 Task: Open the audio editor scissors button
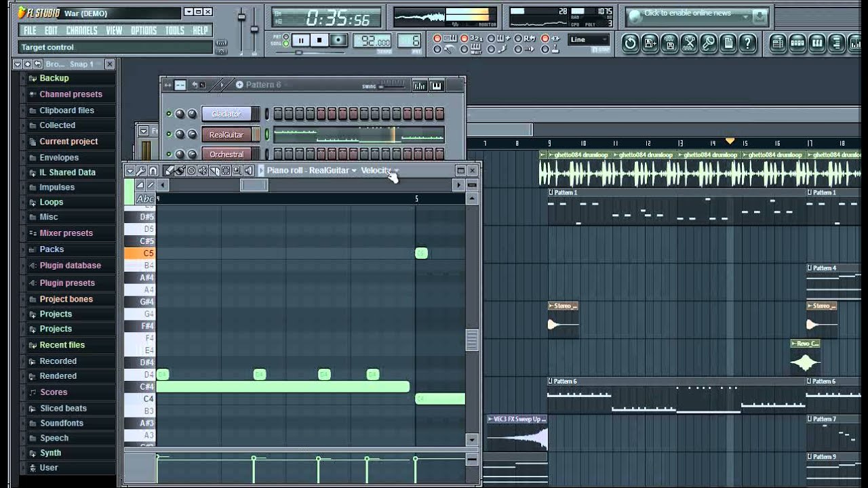689,43
